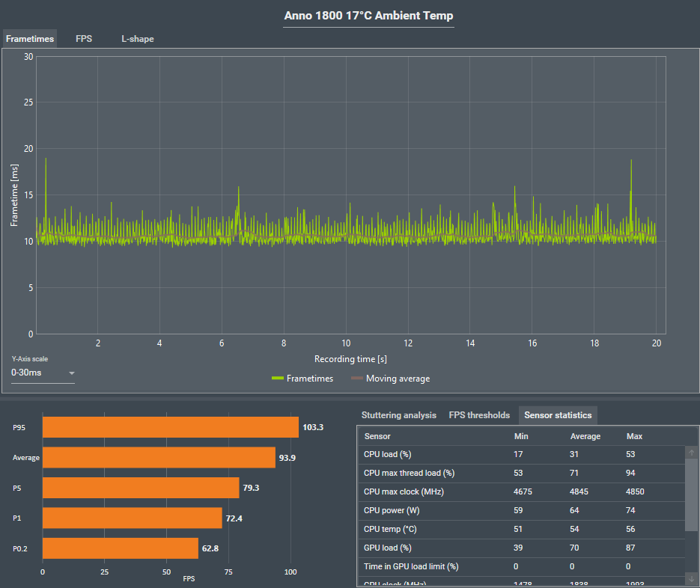Open the Stuttering analysis tab
This screenshot has height=588, width=700.
point(398,415)
